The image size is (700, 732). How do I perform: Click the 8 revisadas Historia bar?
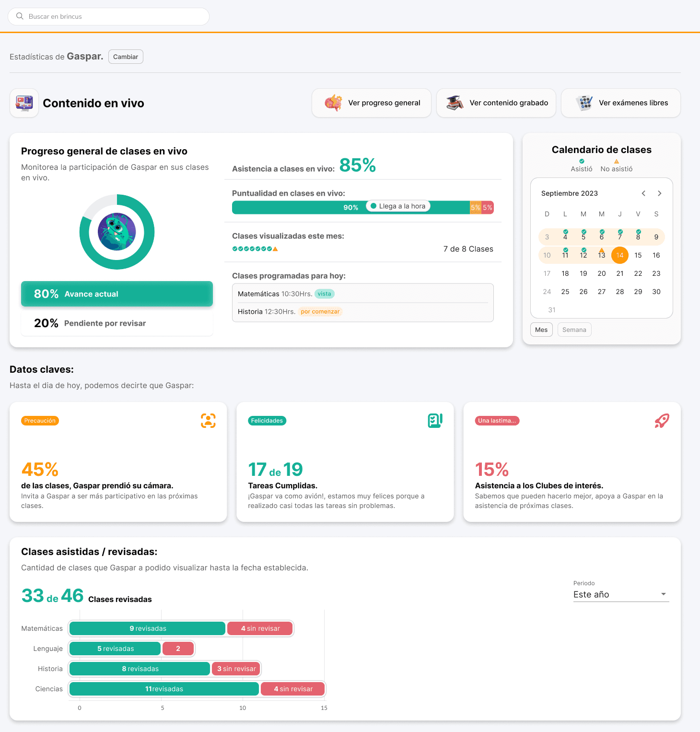coord(140,669)
